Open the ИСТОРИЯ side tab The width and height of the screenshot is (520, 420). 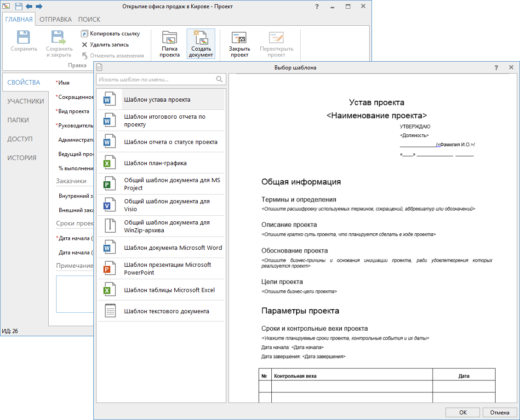(22, 158)
